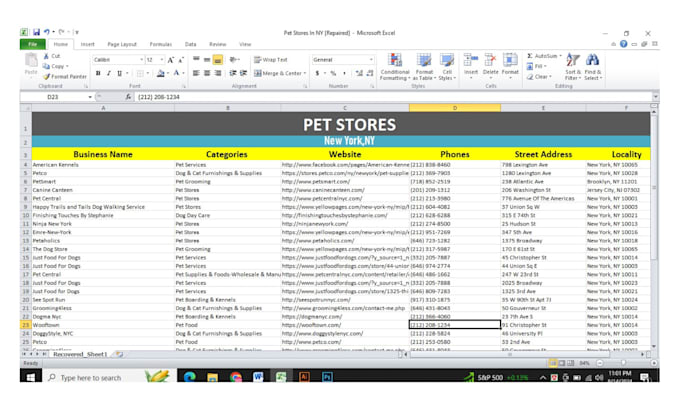This screenshot has height=409, width=680.
Task: Open Sort & Filter menu
Action: tap(572, 66)
